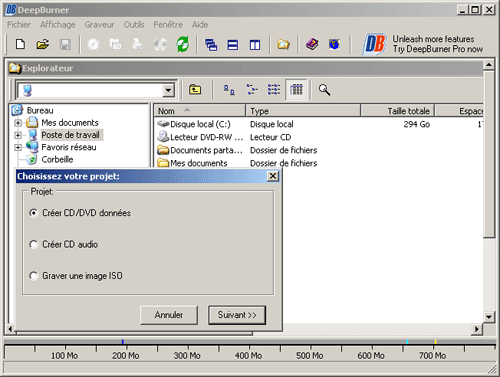
Task: Click the cyan marker on the capacity bar
Action: [407, 342]
